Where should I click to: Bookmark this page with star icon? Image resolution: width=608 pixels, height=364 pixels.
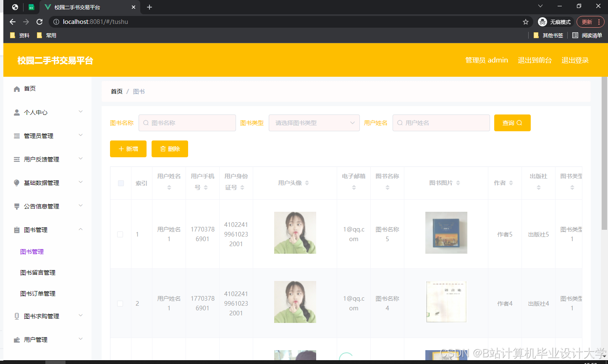[x=525, y=22]
